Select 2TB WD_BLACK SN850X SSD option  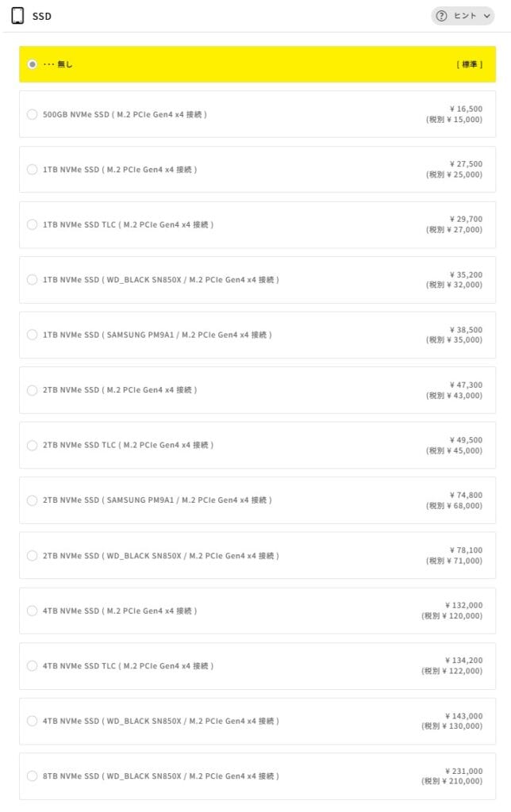pyautogui.click(x=32, y=556)
